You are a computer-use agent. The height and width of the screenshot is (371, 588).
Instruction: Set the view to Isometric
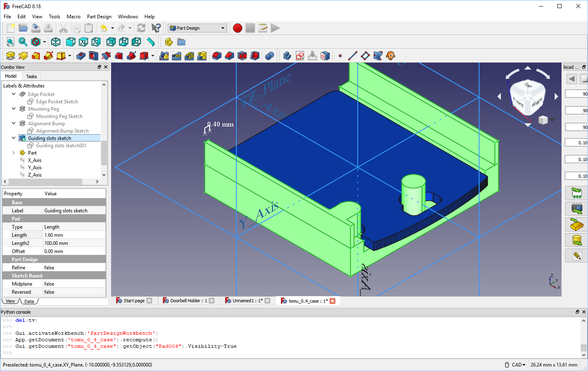pyautogui.click(x=55, y=42)
